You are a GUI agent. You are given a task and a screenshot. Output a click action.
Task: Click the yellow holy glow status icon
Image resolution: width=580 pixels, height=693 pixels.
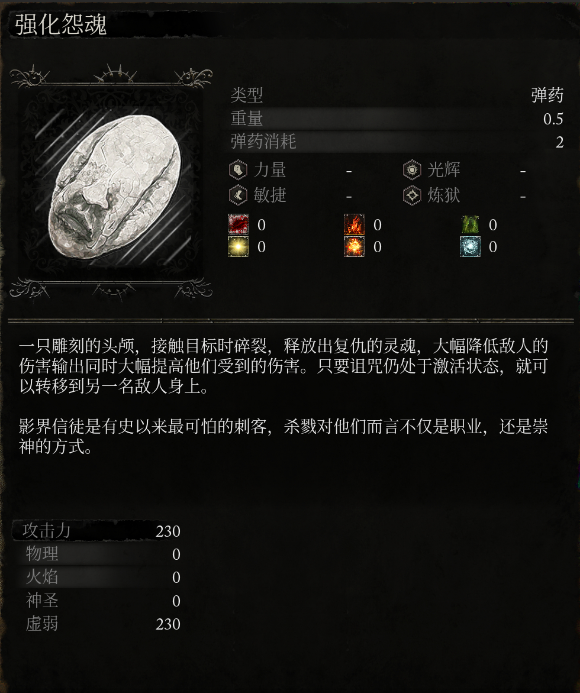point(238,246)
